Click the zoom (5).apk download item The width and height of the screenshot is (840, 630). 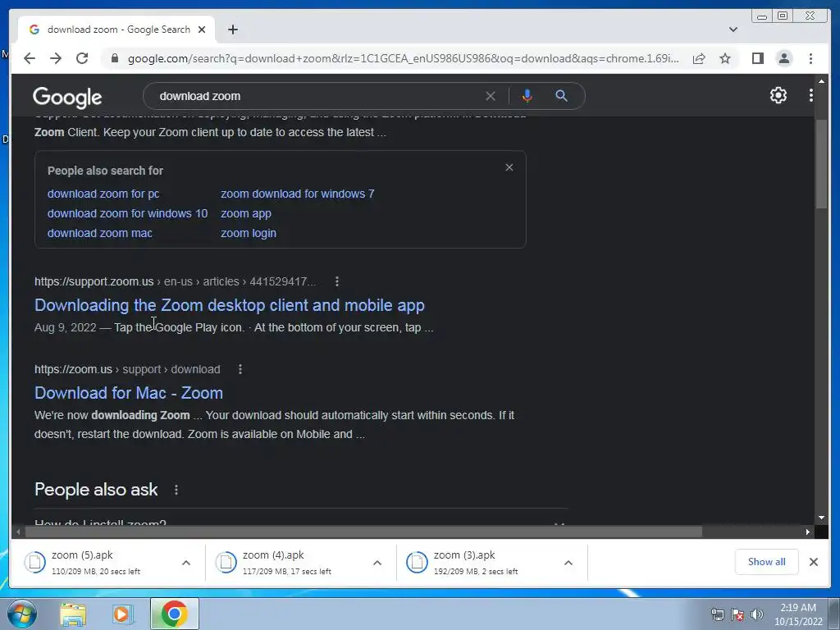coord(97,563)
